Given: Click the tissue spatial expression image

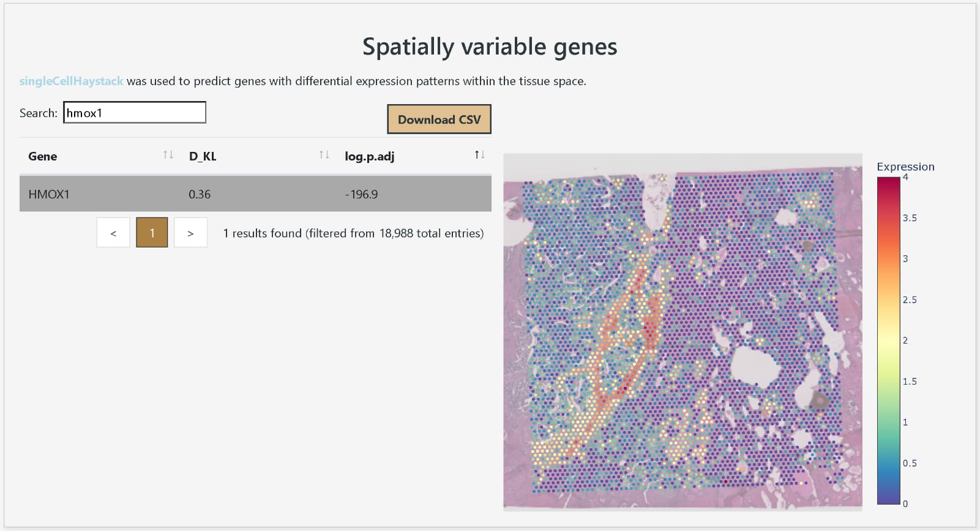Looking at the screenshot, I should pos(683,331).
